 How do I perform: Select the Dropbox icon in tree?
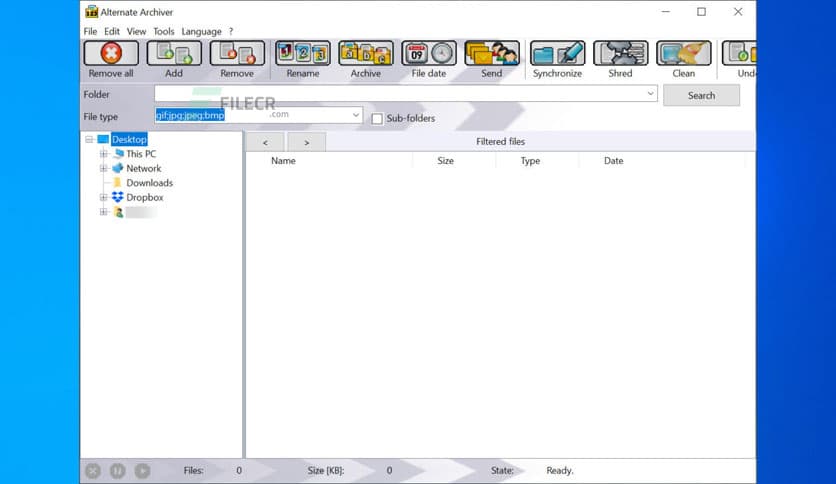118,197
